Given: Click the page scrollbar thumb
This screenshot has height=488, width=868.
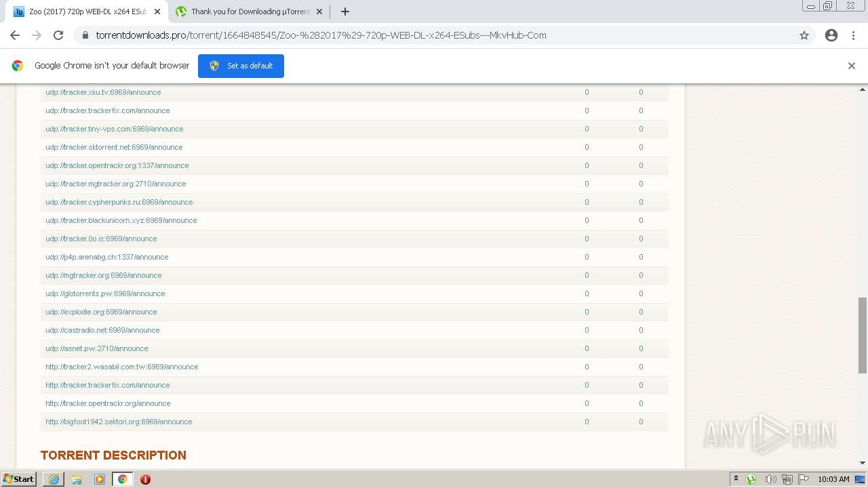Looking at the screenshot, I should pos(863,335).
